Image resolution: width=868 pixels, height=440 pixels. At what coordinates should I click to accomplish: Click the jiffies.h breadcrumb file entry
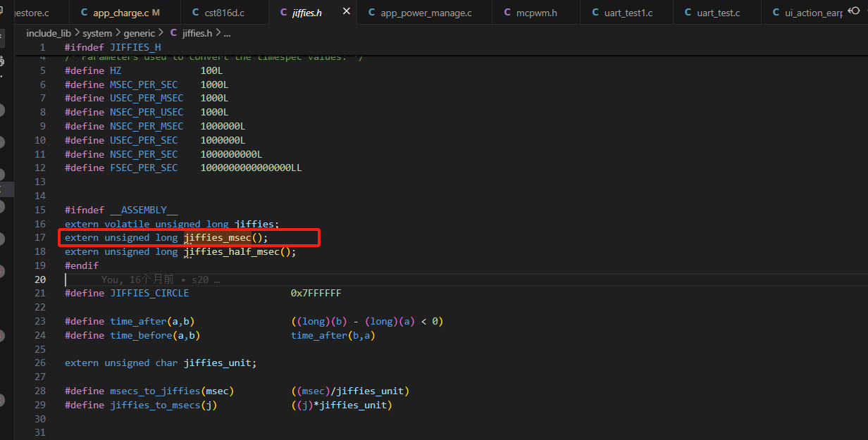[191, 33]
